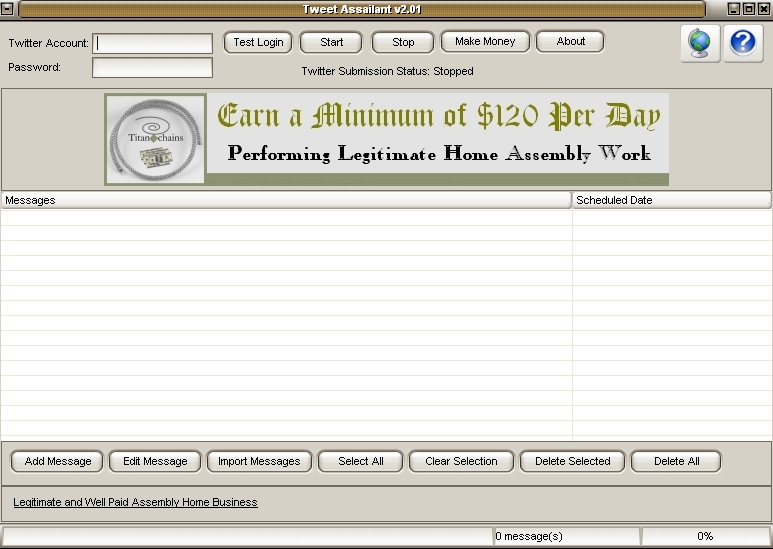Minimize the Tweet Assailant window

point(734,9)
